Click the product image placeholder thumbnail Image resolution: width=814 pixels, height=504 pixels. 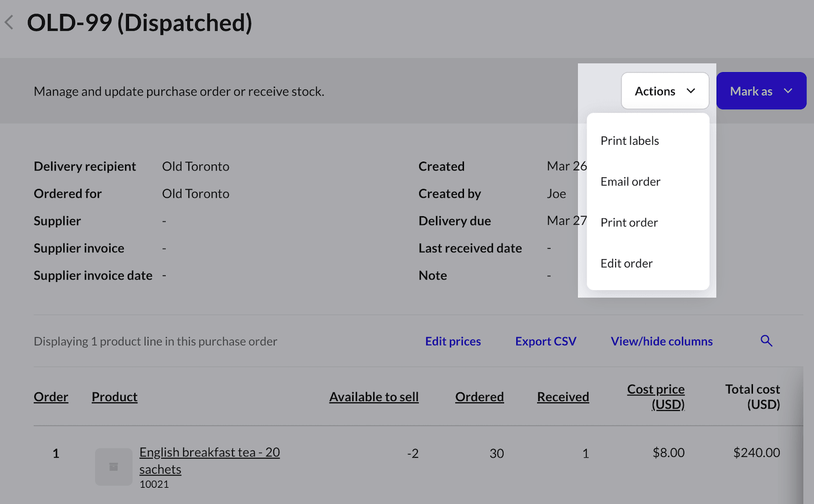(114, 466)
